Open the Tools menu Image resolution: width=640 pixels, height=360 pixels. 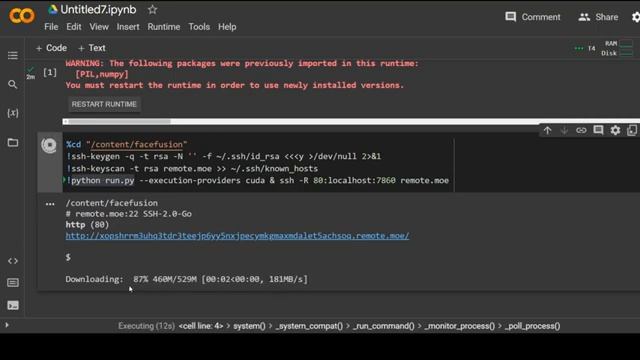(x=199, y=27)
